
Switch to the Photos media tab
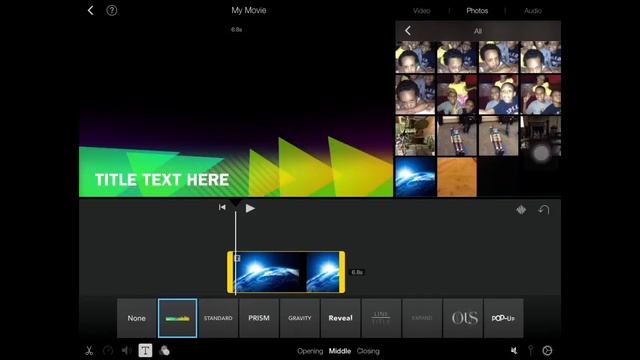point(477,11)
